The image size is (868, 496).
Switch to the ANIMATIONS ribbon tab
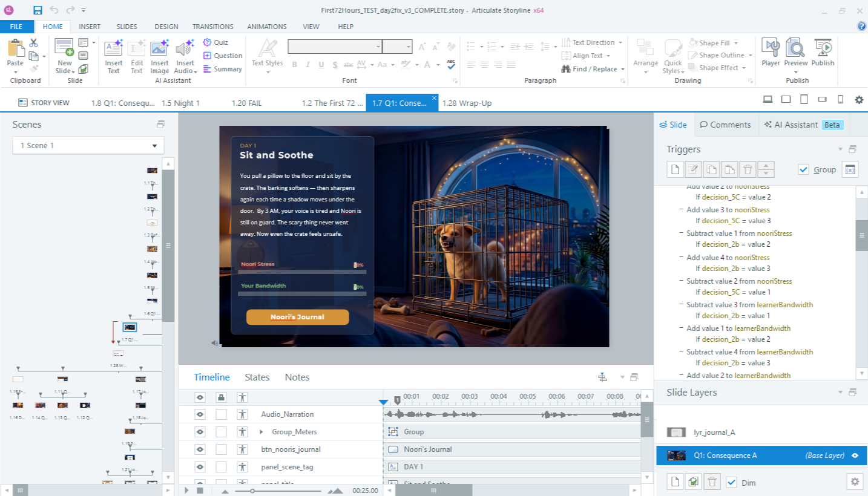tap(267, 27)
